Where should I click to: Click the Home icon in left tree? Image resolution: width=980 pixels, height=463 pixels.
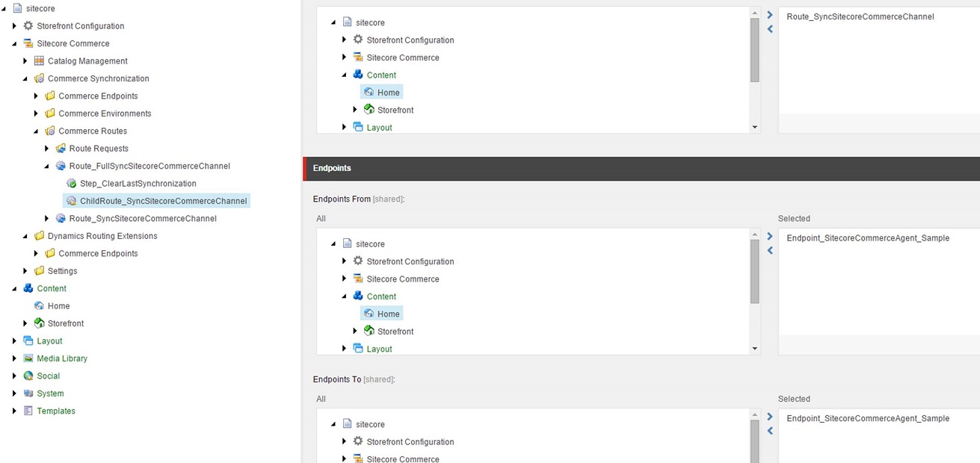point(40,305)
